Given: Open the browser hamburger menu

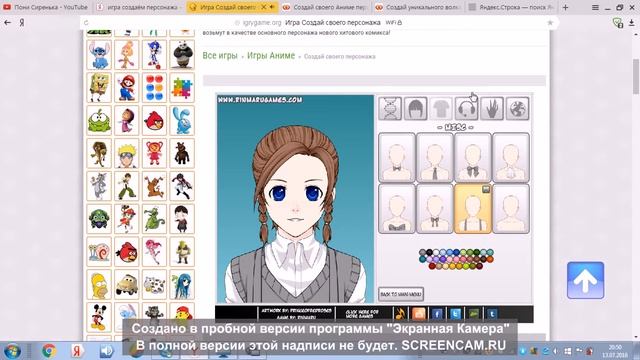Looking at the screenshot, I should click(x=596, y=7).
